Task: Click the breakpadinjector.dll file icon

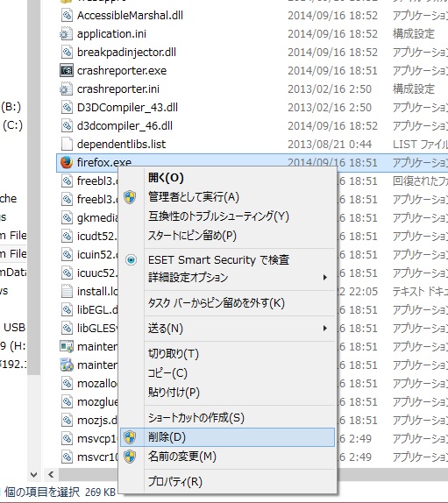Action: 67,53
